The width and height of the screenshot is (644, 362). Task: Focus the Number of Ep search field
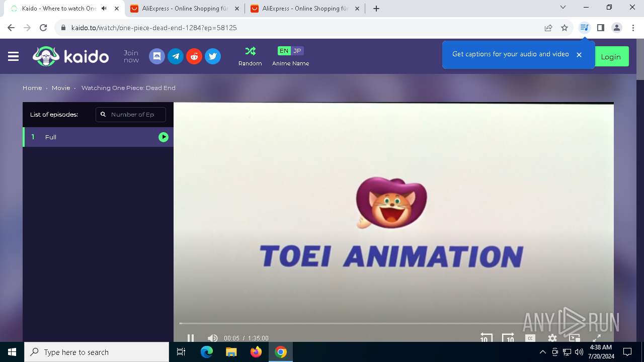pos(131,115)
